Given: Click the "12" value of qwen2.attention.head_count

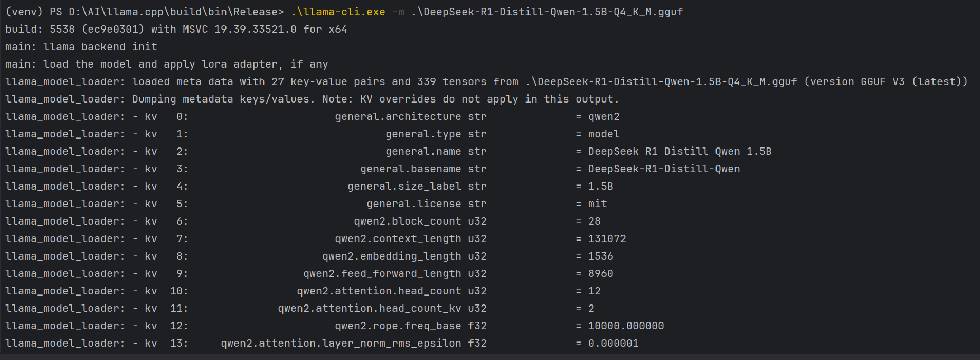Looking at the screenshot, I should click(595, 291).
